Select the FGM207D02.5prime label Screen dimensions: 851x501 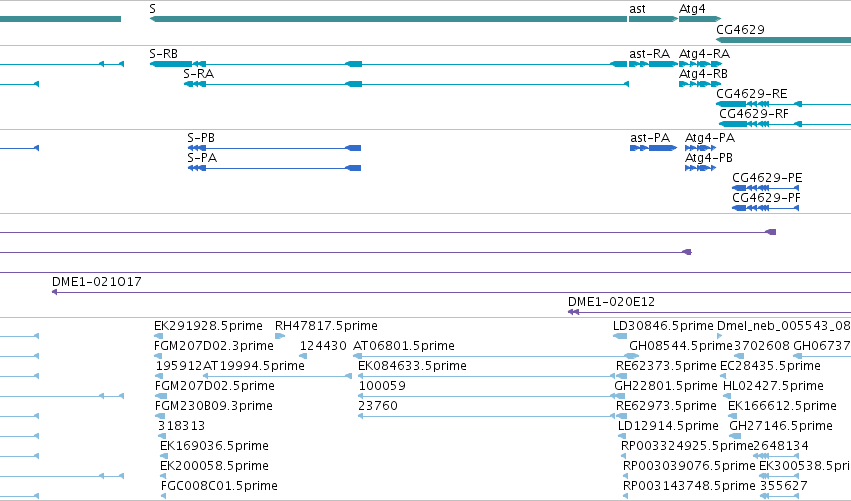point(214,386)
